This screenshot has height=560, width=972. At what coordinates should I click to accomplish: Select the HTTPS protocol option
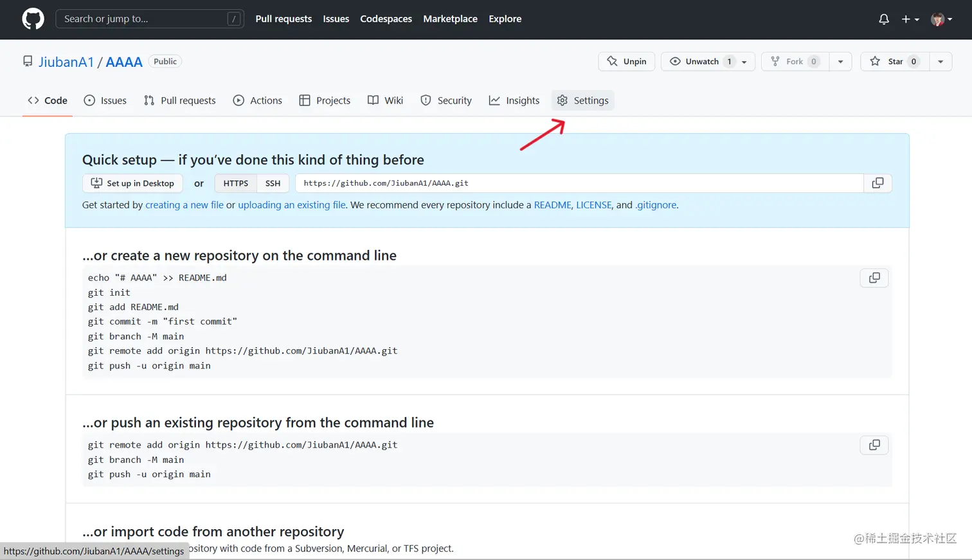236,183
